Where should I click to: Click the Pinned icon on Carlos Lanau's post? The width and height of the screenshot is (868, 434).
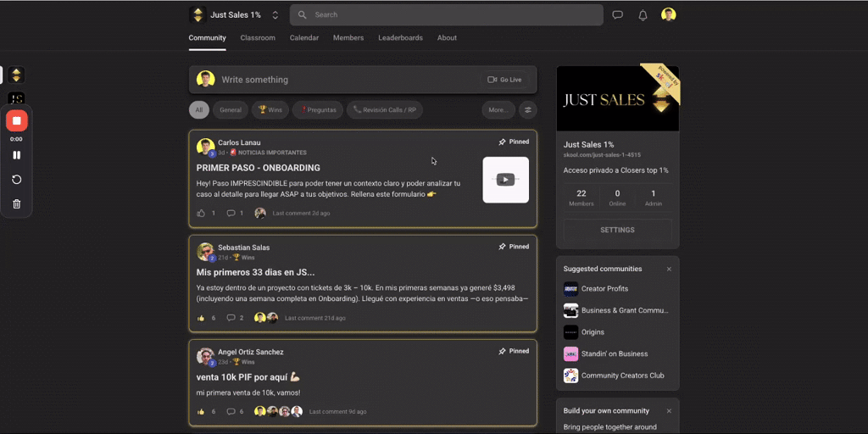(x=502, y=142)
